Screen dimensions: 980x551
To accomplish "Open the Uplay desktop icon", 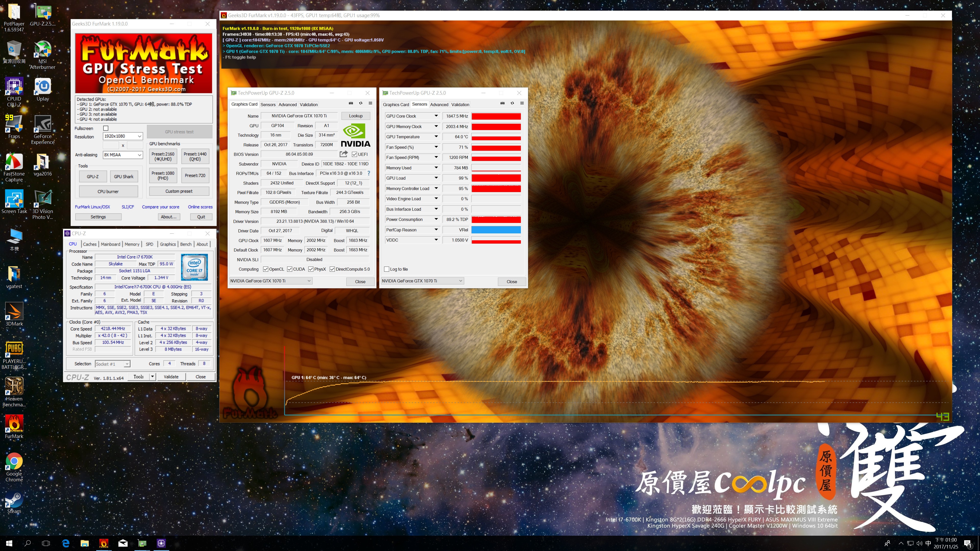I will [43, 90].
